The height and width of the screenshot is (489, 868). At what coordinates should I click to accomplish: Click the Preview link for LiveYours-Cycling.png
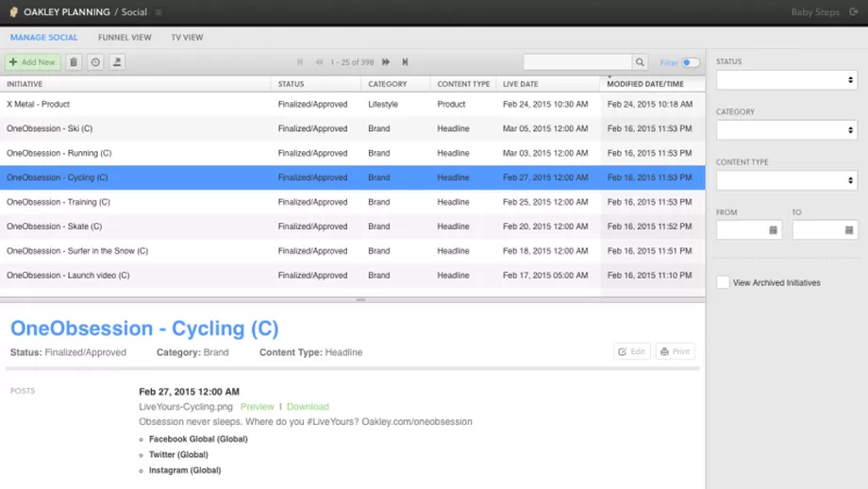click(x=257, y=407)
